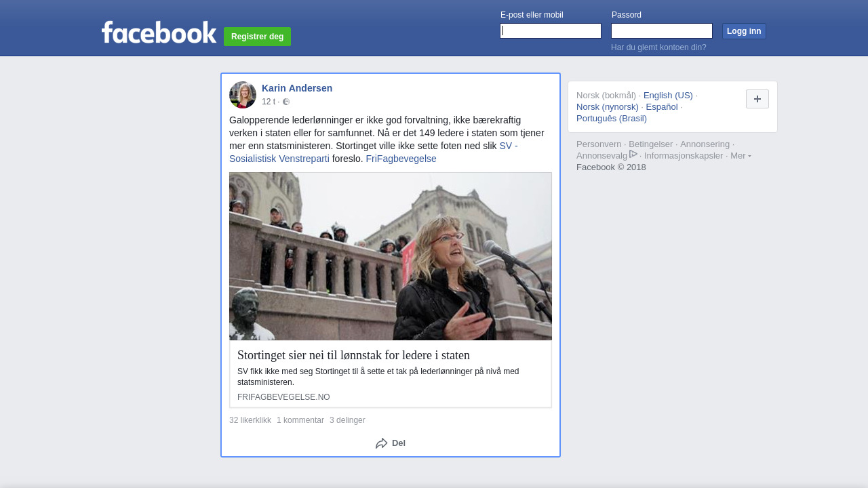Click the plus icon for more languages
The width and height of the screenshot is (868, 488).
coord(757,99)
